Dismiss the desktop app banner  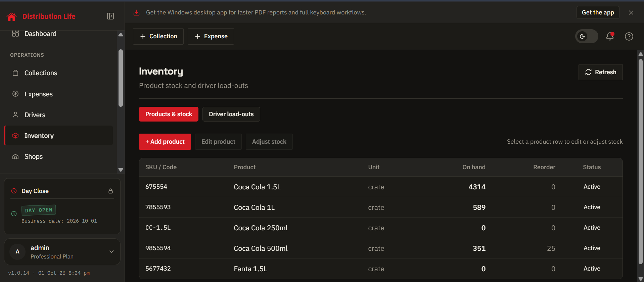(631, 12)
